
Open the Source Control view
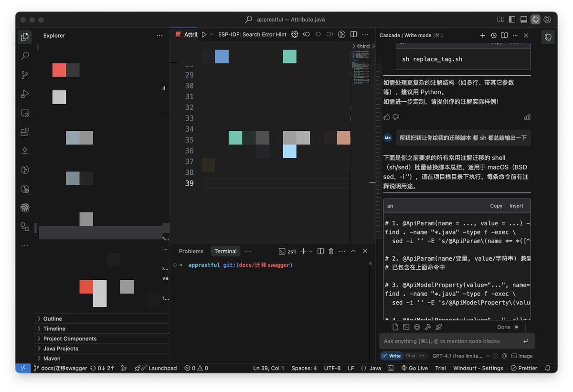click(x=25, y=75)
